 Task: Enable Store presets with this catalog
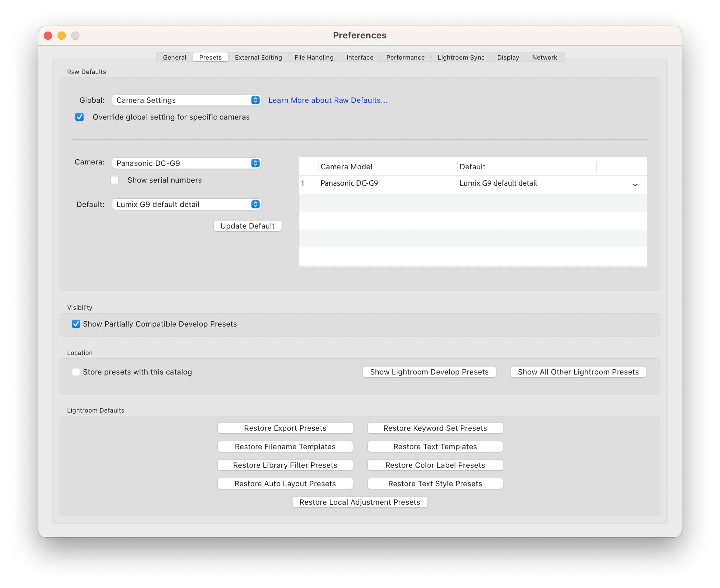(76, 372)
